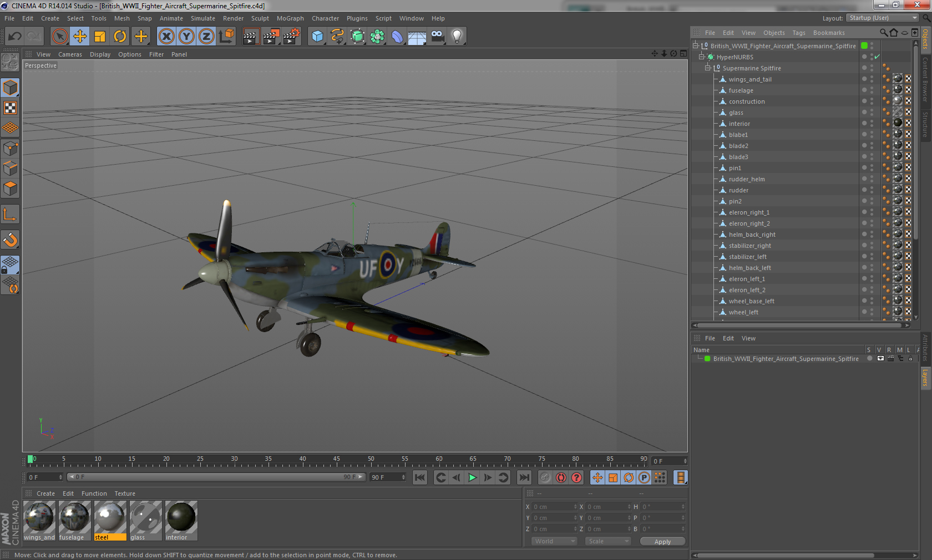932x560 pixels.
Task: Open the Scale mode dropdown
Action: coord(608,541)
